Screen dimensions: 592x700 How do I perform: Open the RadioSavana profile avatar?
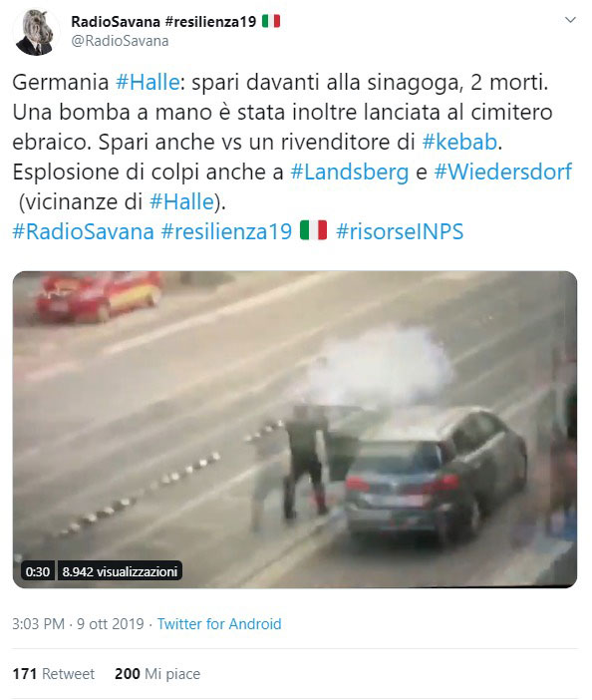tap(35, 32)
